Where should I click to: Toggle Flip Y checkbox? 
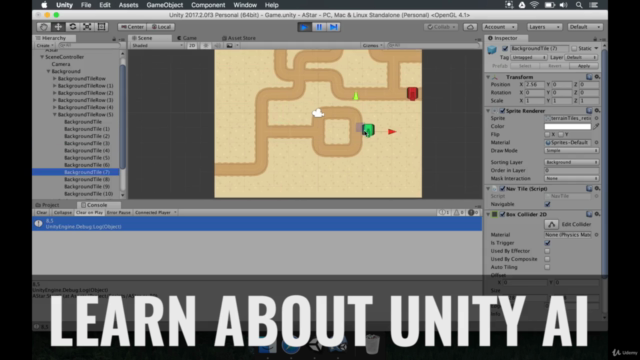561,134
